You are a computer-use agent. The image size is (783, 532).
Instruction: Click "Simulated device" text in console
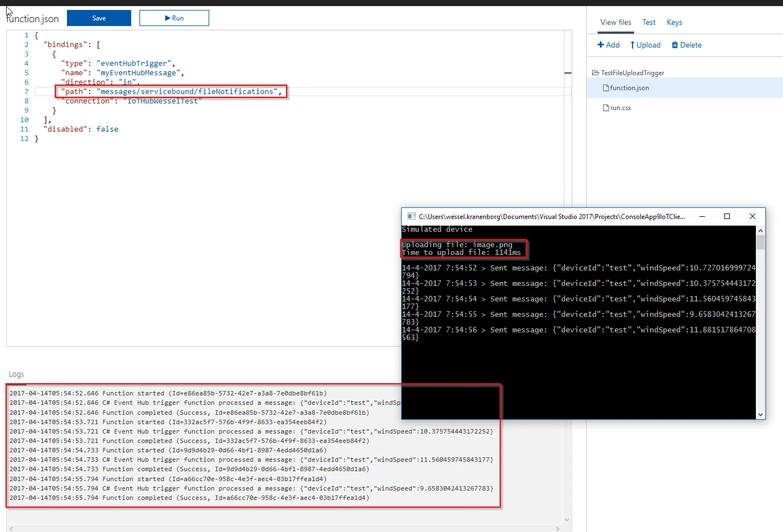(x=437, y=230)
